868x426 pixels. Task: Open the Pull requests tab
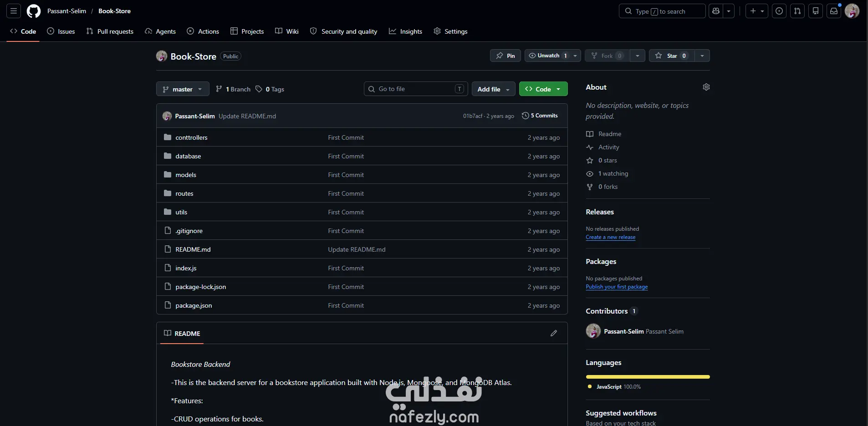110,31
